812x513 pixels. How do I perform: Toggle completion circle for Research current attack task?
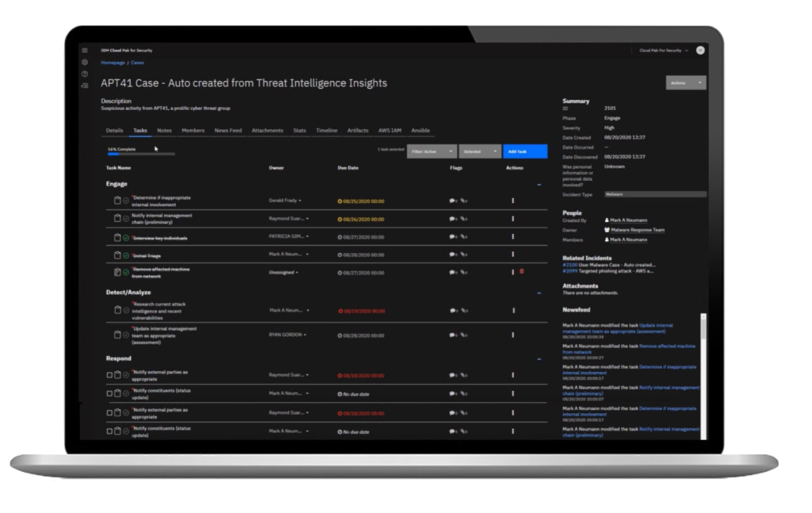pyautogui.click(x=126, y=310)
